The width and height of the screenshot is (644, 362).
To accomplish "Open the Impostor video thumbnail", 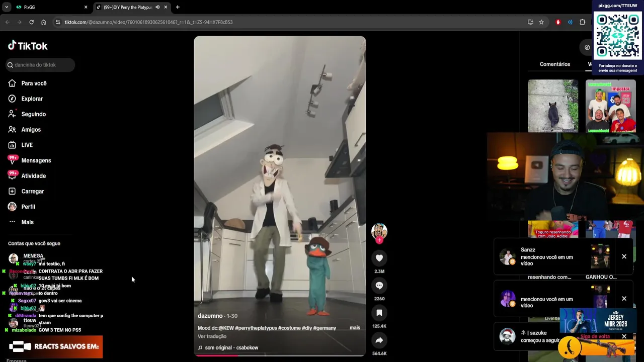I will (x=610, y=106).
